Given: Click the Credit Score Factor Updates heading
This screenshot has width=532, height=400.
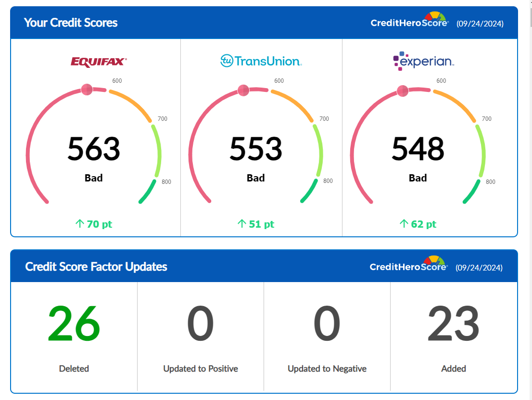Looking at the screenshot, I should point(96,267).
